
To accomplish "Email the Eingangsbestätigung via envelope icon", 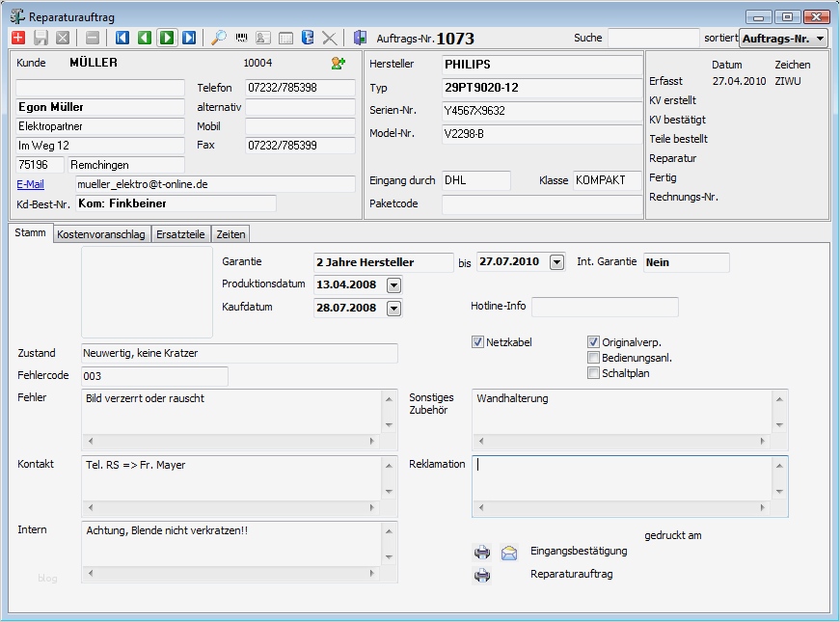I will (x=508, y=553).
